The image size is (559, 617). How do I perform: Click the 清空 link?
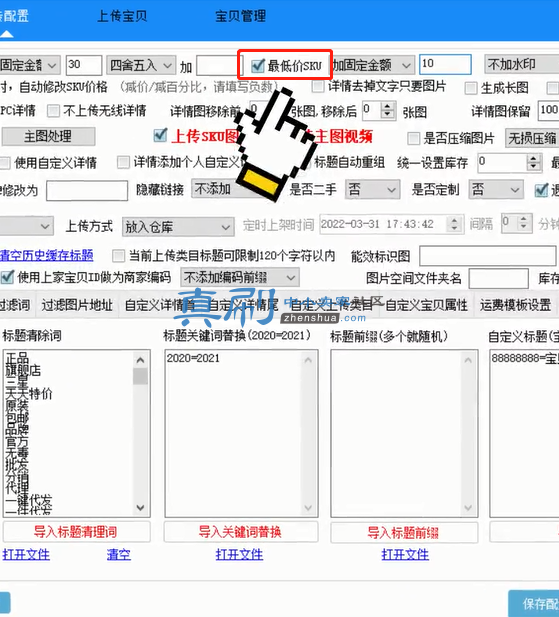click(118, 555)
